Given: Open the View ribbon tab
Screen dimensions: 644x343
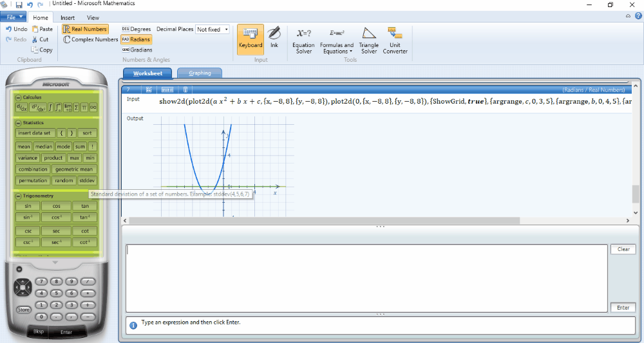Looking at the screenshot, I should point(93,17).
